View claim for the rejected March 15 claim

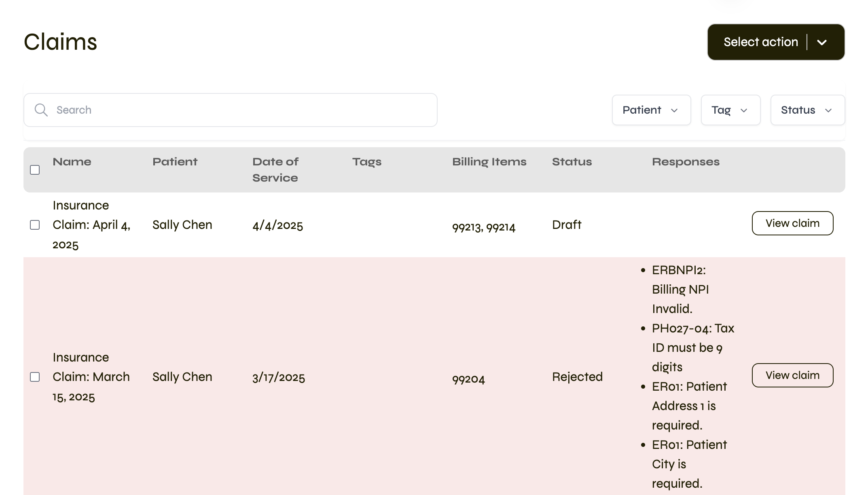click(792, 375)
